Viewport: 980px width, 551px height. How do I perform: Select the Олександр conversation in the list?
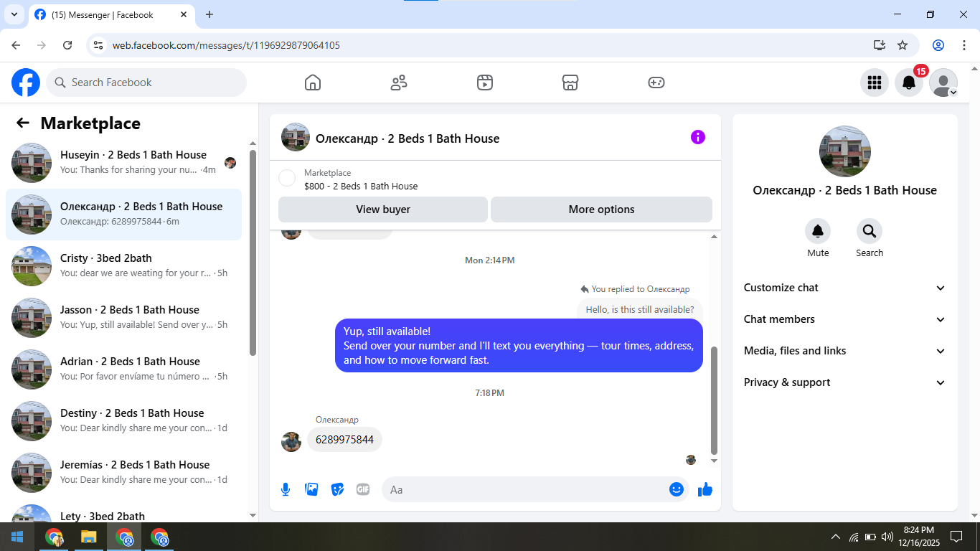point(123,215)
